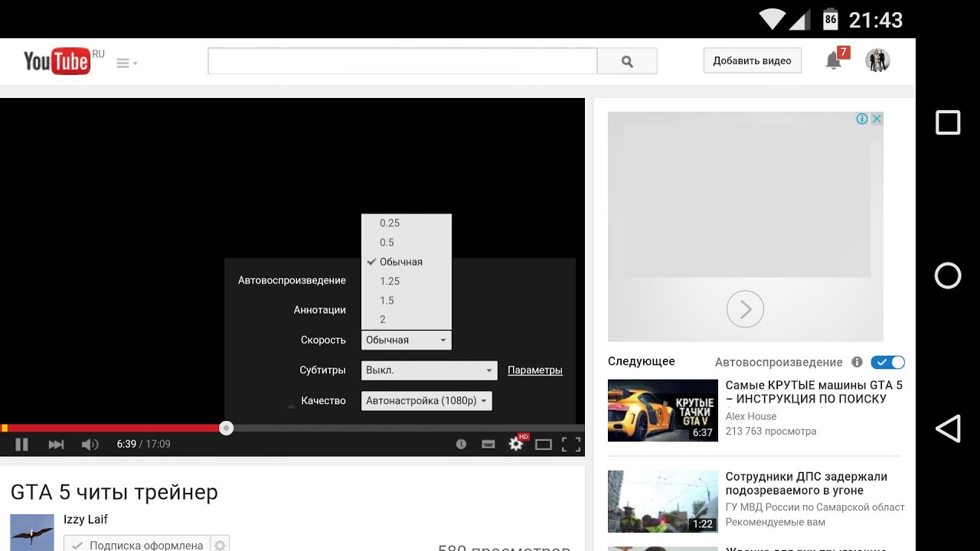Close settings via gear icon
Screen dimensions: 980x551
[517, 443]
